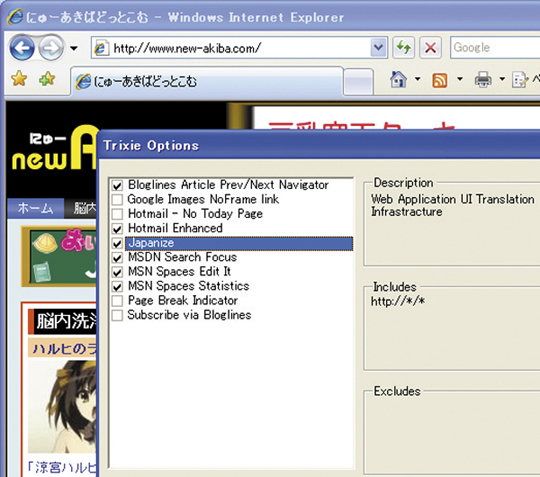Uncheck the Japanize script checkbox

[x=117, y=243]
